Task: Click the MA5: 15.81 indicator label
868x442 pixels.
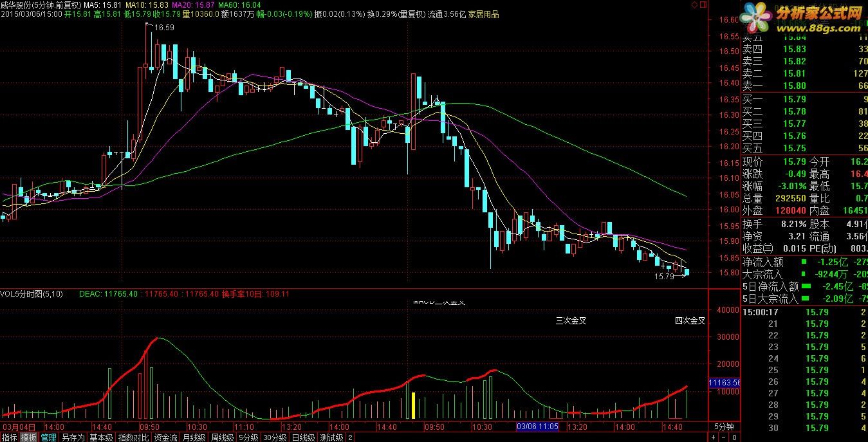Action: [103, 5]
